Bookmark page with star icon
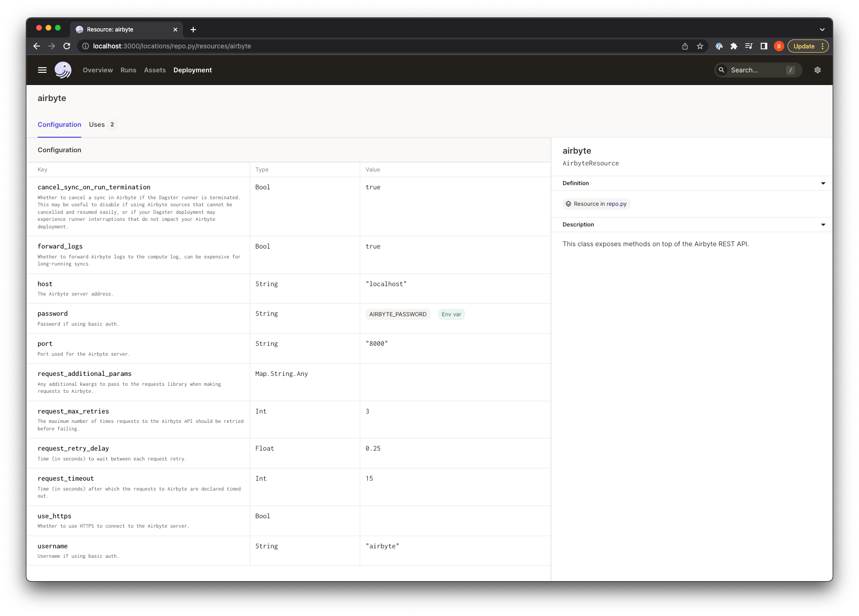The image size is (859, 616). pyautogui.click(x=700, y=46)
